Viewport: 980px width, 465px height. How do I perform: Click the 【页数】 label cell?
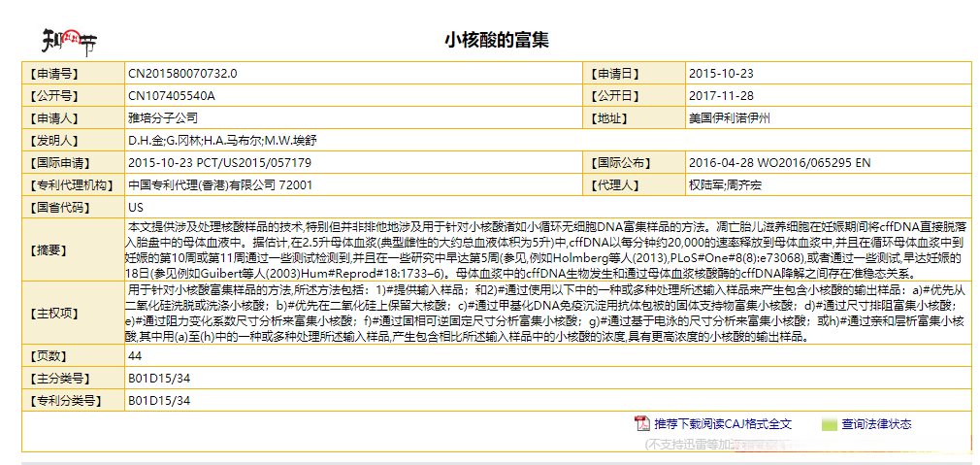point(73,355)
